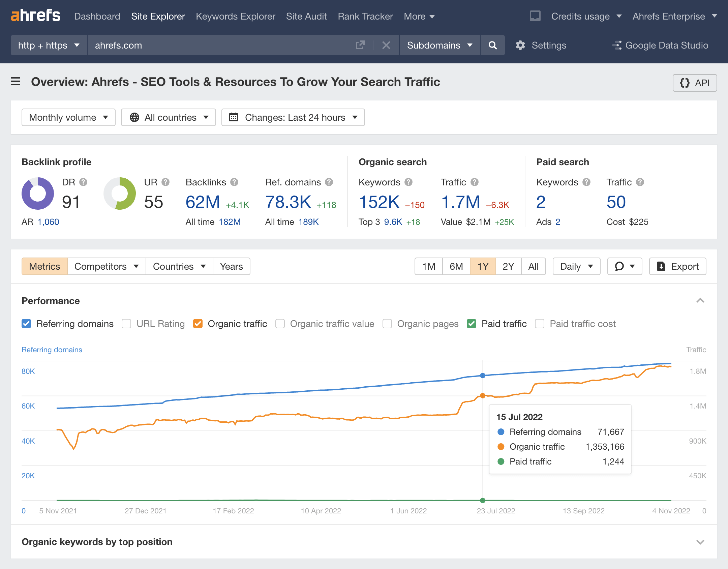The width and height of the screenshot is (728, 569).
Task: Collapse the Performance section chevron
Action: 700,300
